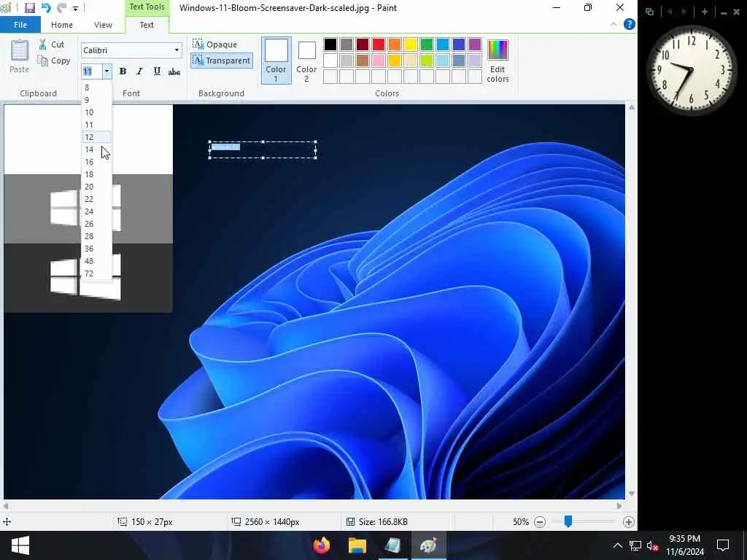Viewport: 747px width, 560px height.
Task: Click the vertical scrollbar down arrow
Action: [631, 494]
